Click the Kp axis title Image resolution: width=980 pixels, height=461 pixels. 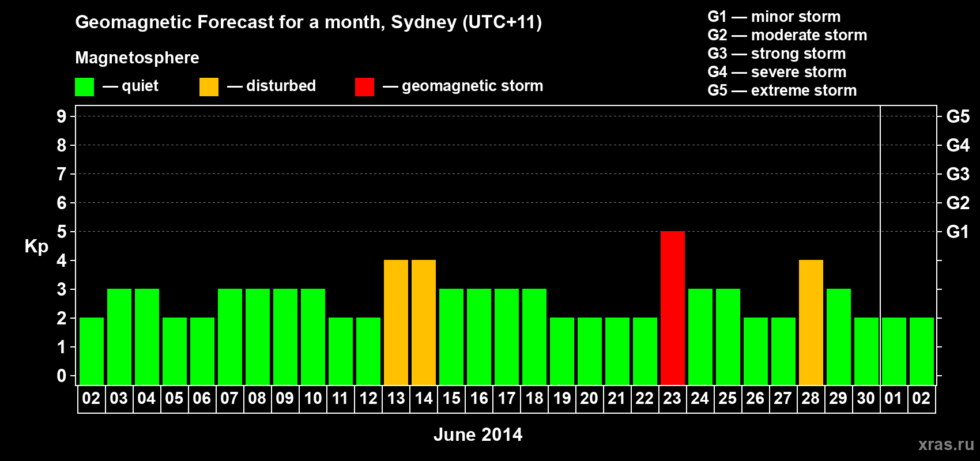(x=36, y=247)
